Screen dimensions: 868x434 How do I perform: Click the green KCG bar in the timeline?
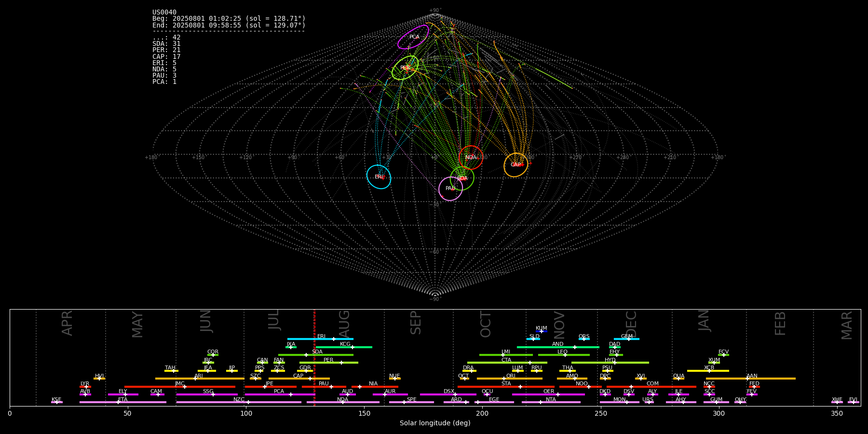[x=344, y=347]
